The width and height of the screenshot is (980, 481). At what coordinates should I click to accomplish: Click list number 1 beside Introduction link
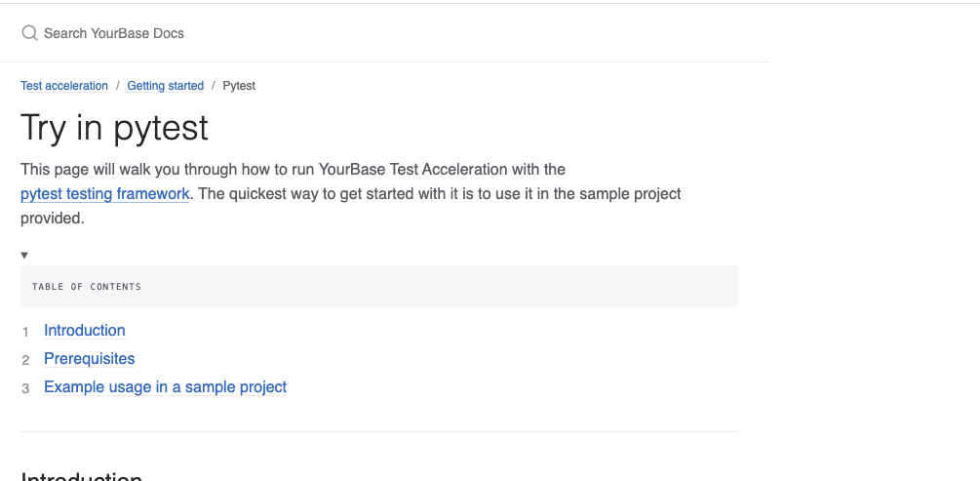pyautogui.click(x=26, y=332)
